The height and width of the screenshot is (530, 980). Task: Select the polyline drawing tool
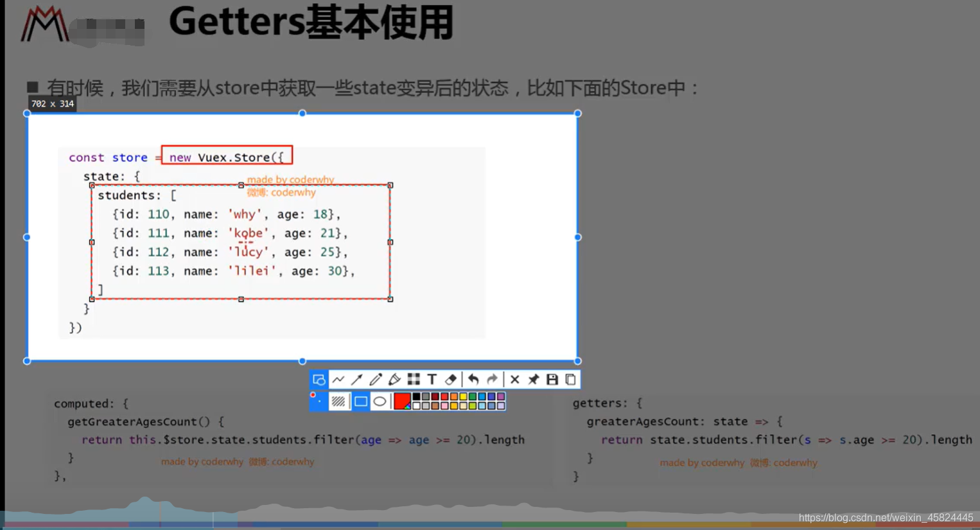[x=338, y=380]
